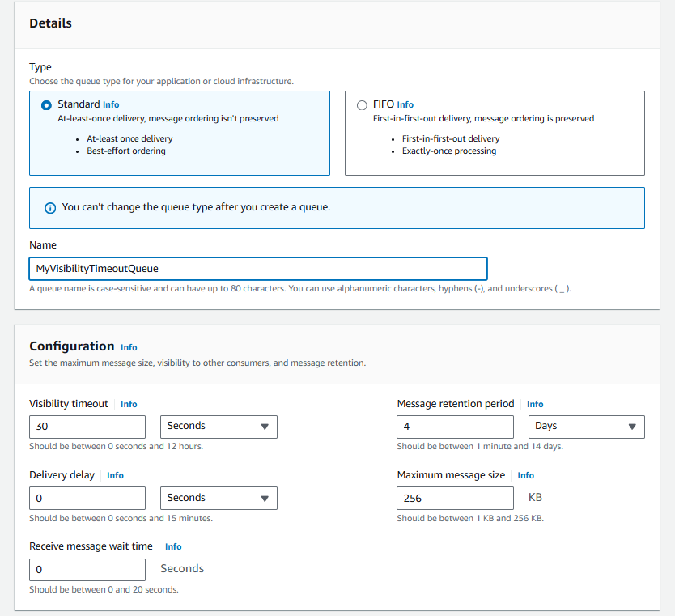
Task: Open Info beside Maximum message size
Action: pyautogui.click(x=526, y=475)
